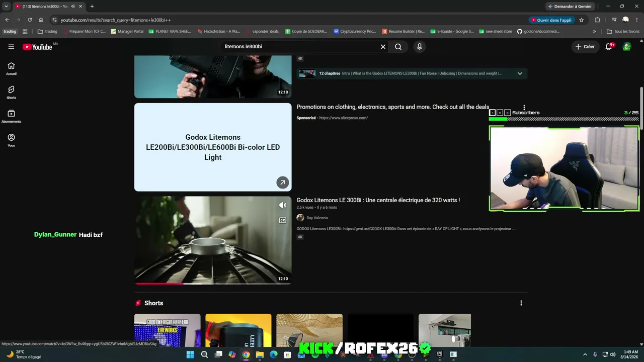Open the ad title about Promotions on clothing
This screenshot has width=644, height=362.
[x=392, y=107]
